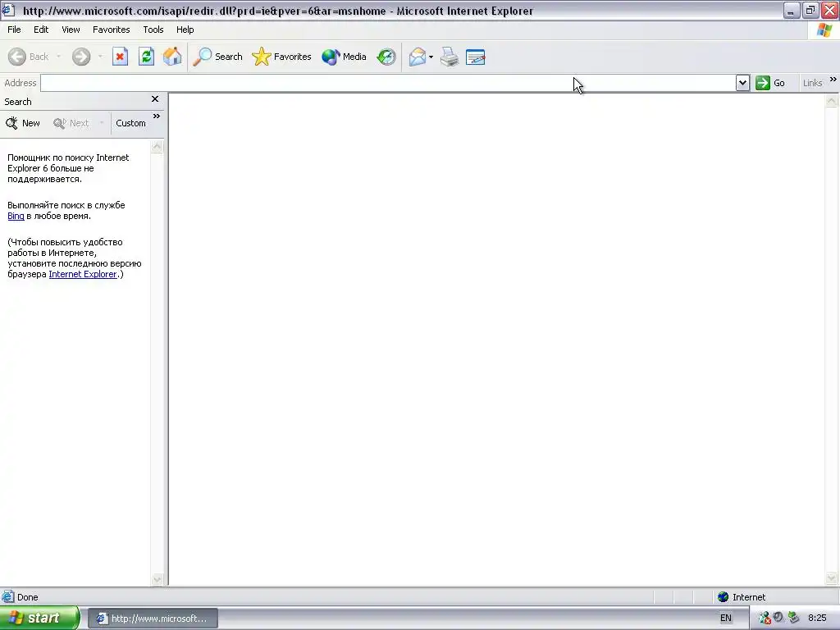Viewport: 840px width, 630px height.
Task: Click the main page scroll down arrow
Action: [832, 577]
